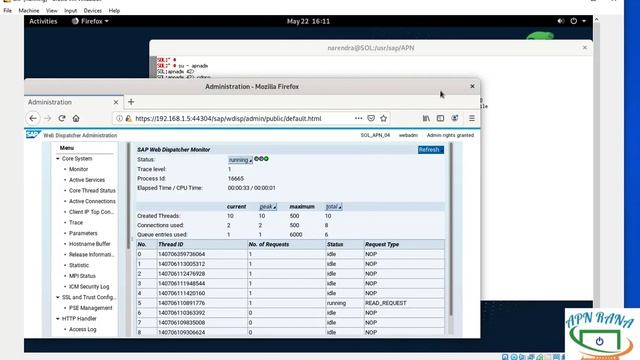
Task: Open Firefox home page icon
Action: (x=76, y=118)
